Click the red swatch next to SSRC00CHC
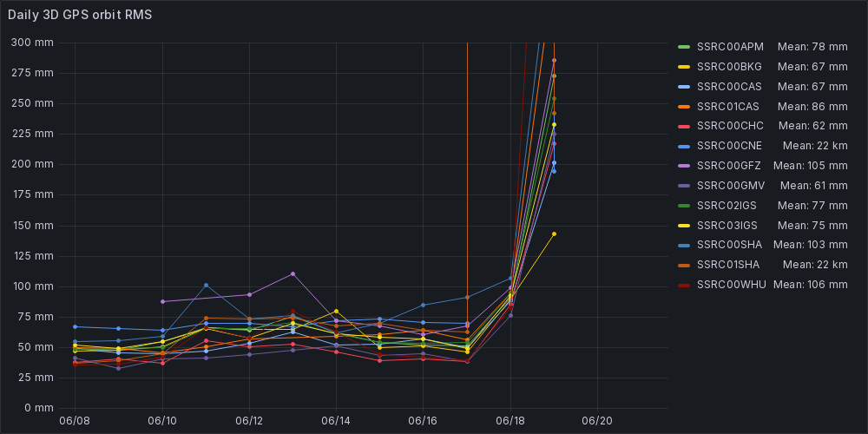This screenshot has height=434, width=868. pos(683,126)
